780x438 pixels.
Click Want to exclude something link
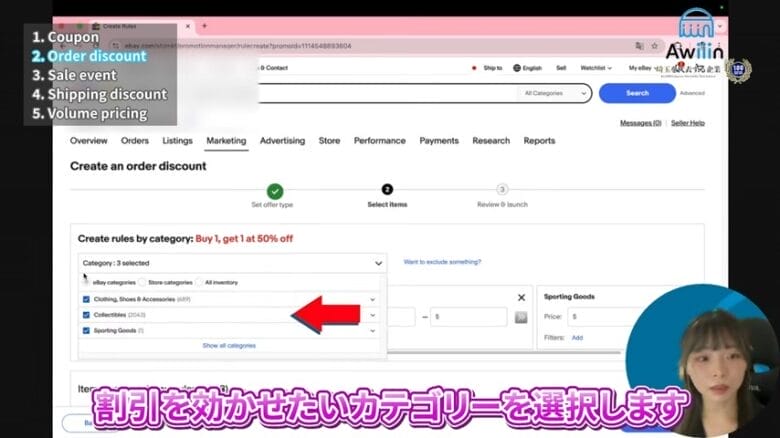442,262
